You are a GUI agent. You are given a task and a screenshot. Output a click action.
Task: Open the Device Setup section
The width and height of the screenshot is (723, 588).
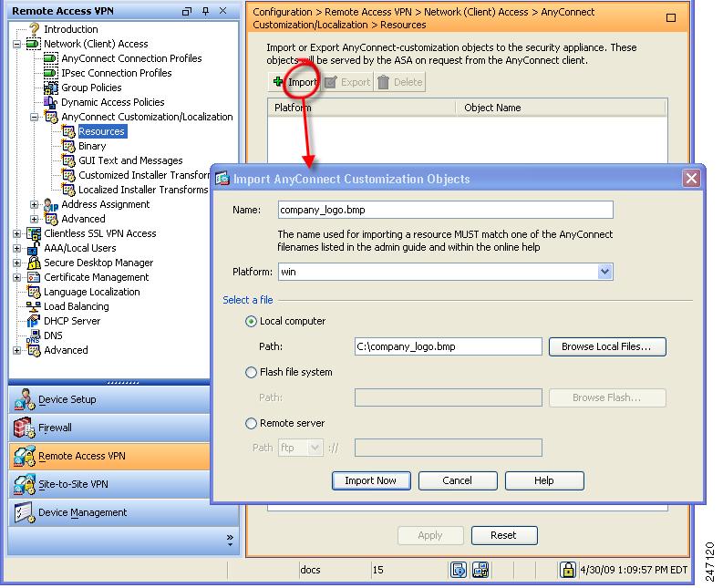[109, 399]
